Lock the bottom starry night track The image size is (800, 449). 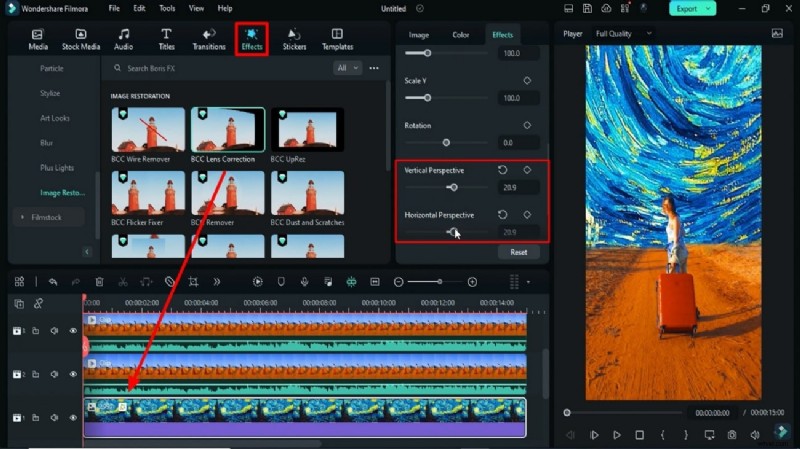click(x=35, y=416)
